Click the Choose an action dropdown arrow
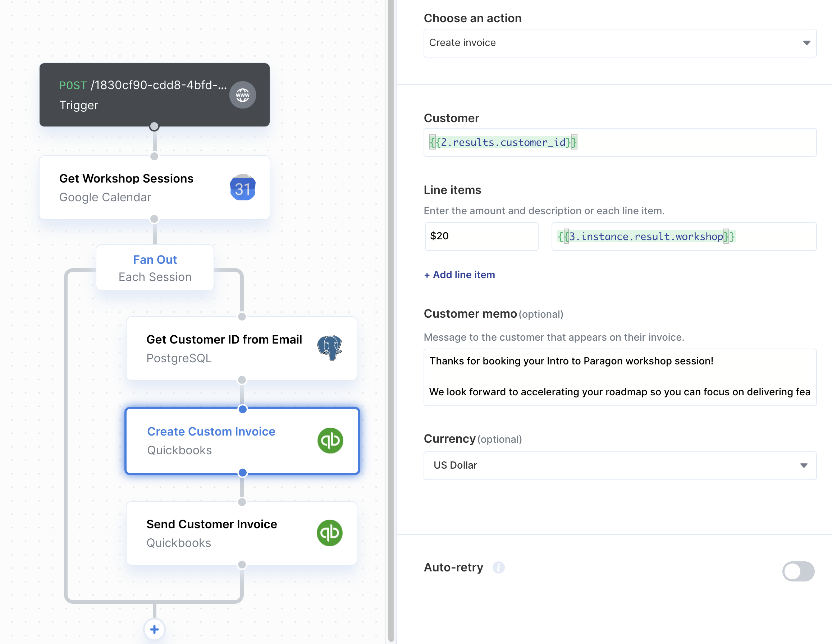Screen dimensions: 832x644 click(x=806, y=43)
